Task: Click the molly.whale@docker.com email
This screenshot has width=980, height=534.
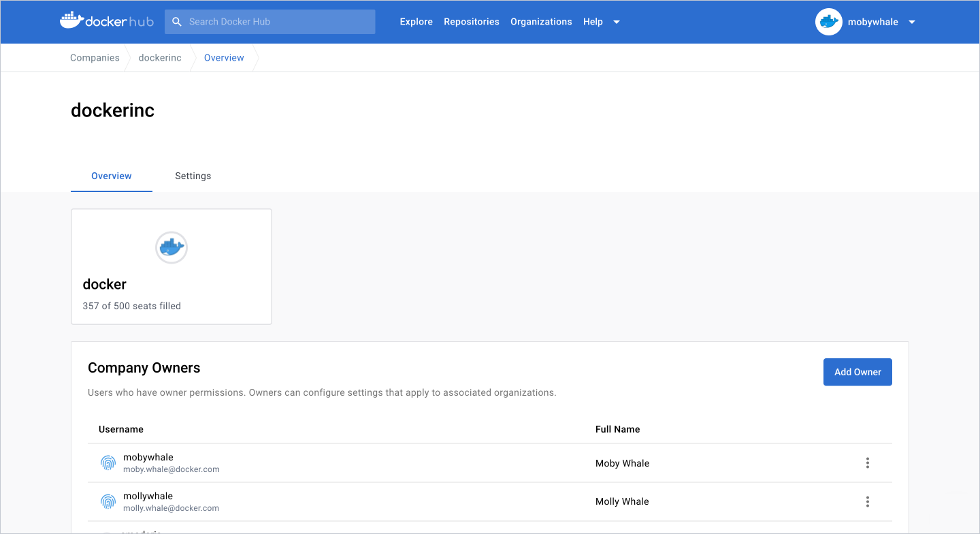Action: tap(171, 508)
